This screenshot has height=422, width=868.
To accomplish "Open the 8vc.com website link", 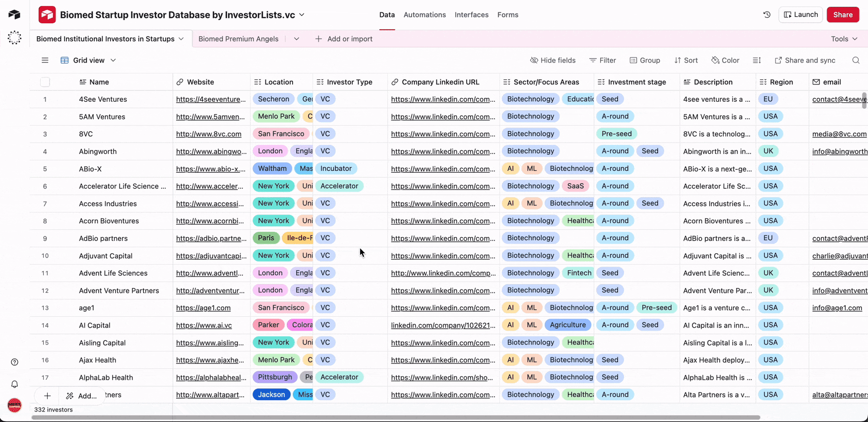I will tap(209, 134).
